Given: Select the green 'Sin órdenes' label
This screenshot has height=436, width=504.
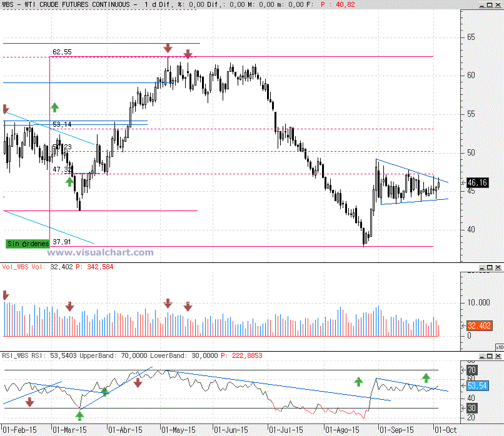Looking at the screenshot, I should tap(28, 244).
